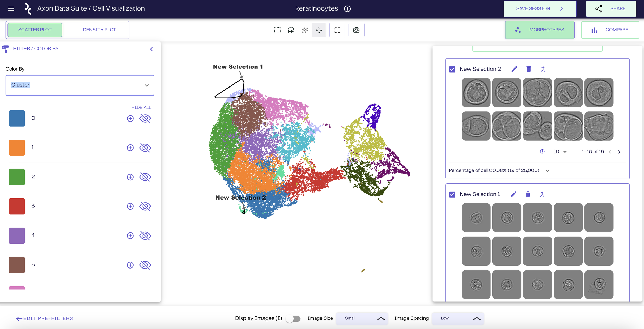This screenshot has width=644, height=329.
Task: Expand Percentage of cells details
Action: coord(547,171)
